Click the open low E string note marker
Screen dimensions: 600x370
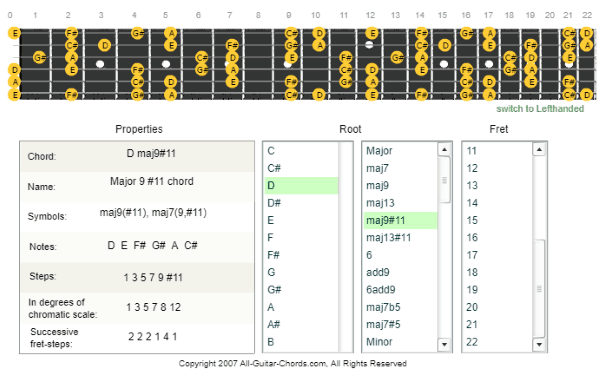[14, 95]
